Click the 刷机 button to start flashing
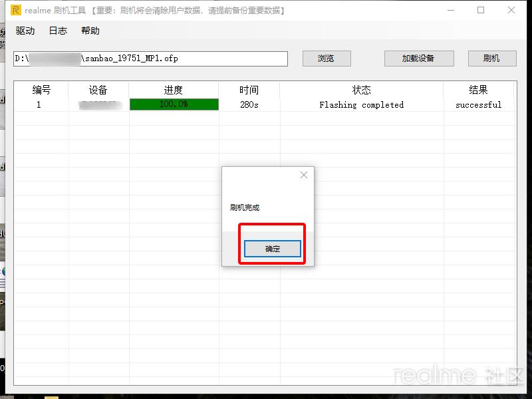 (x=491, y=59)
